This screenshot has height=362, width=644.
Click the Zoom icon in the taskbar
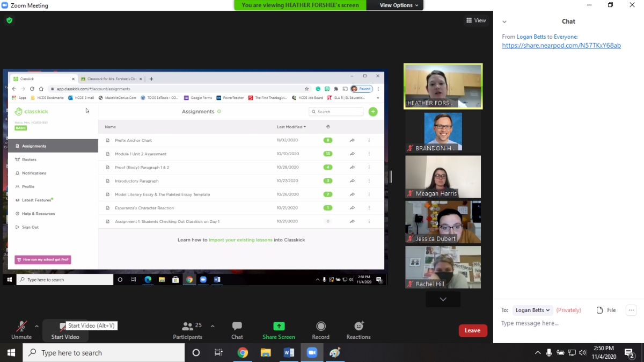312,353
